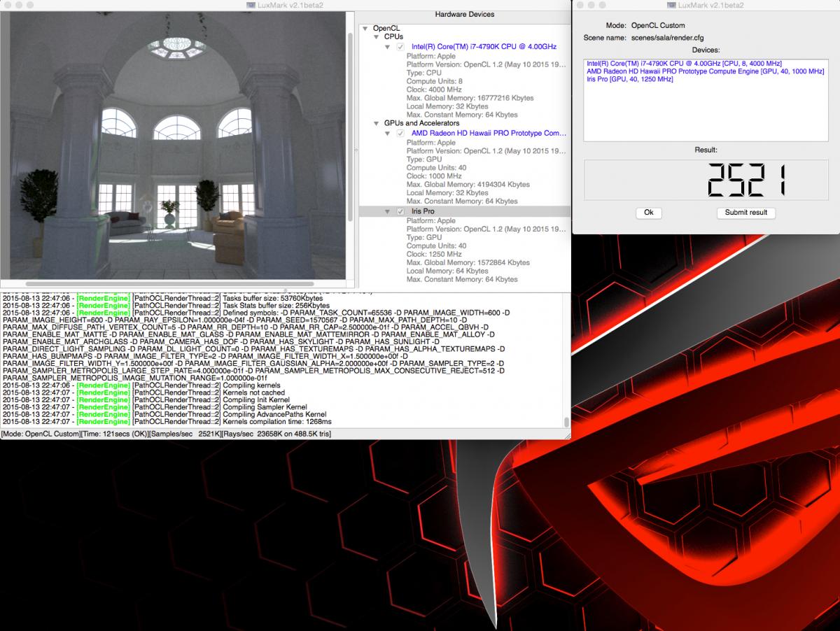Select 'Iris Pro [GPU, 40, 1250 MHz]' entry

tap(629, 79)
